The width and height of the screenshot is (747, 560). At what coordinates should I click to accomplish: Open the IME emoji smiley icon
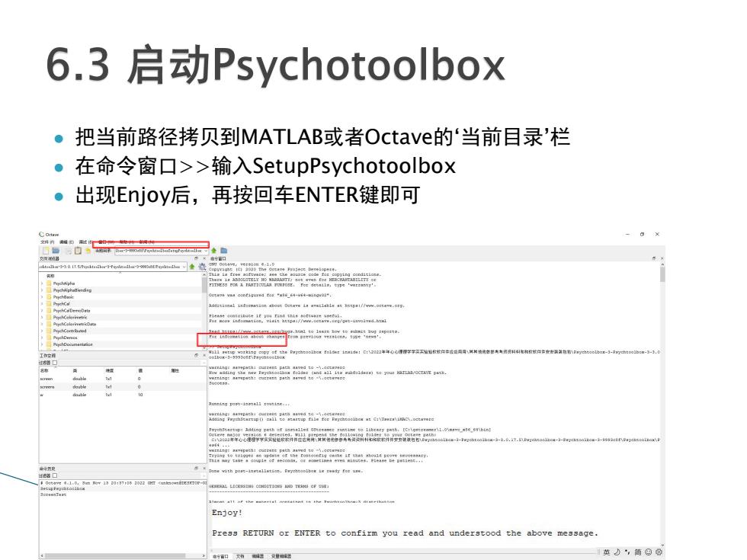(x=649, y=552)
